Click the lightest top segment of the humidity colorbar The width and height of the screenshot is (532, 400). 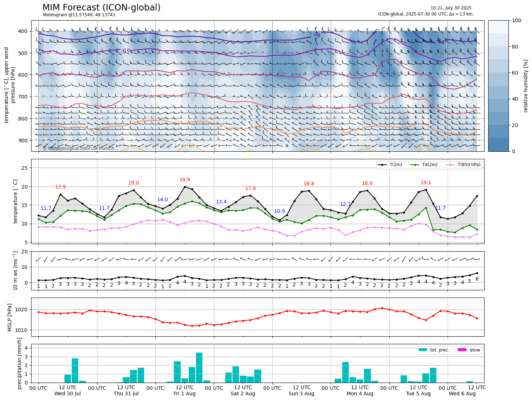[498, 27]
